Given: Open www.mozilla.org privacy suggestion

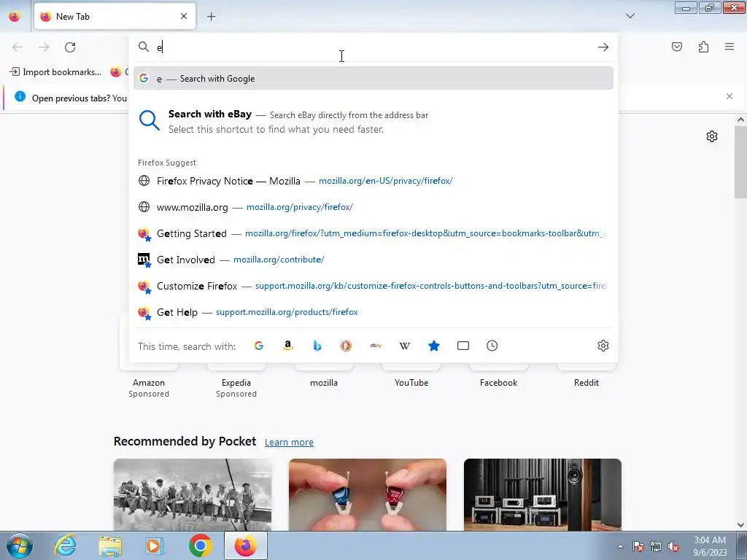Looking at the screenshot, I should (373, 207).
